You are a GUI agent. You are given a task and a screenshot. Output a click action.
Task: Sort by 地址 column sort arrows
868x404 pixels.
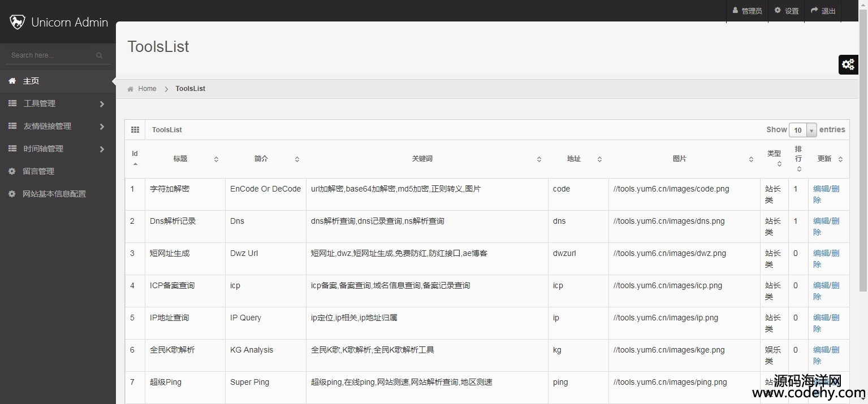(x=599, y=159)
